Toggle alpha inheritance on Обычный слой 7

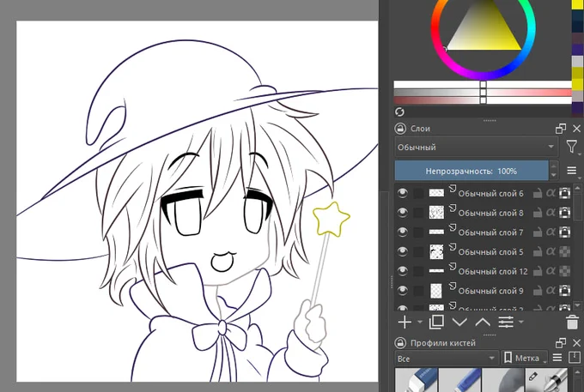(x=551, y=232)
